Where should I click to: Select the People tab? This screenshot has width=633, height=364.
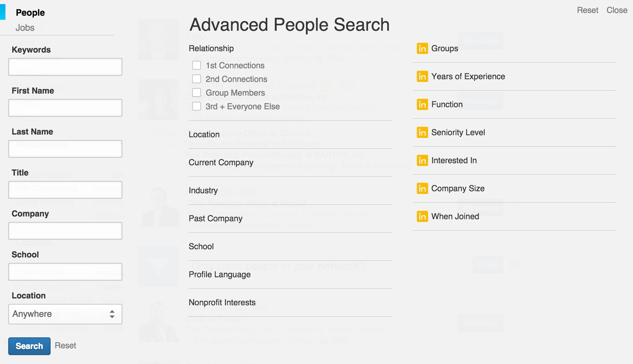click(x=30, y=13)
